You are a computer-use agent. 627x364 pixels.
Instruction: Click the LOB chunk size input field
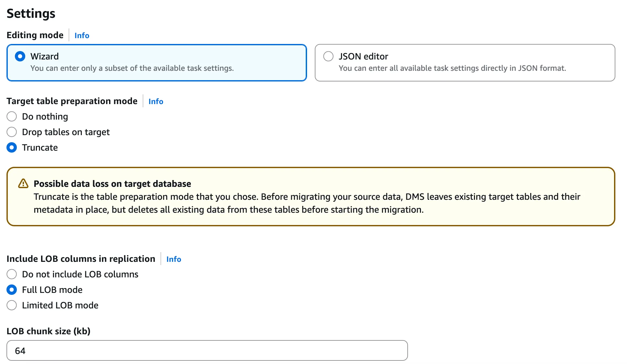tap(207, 350)
